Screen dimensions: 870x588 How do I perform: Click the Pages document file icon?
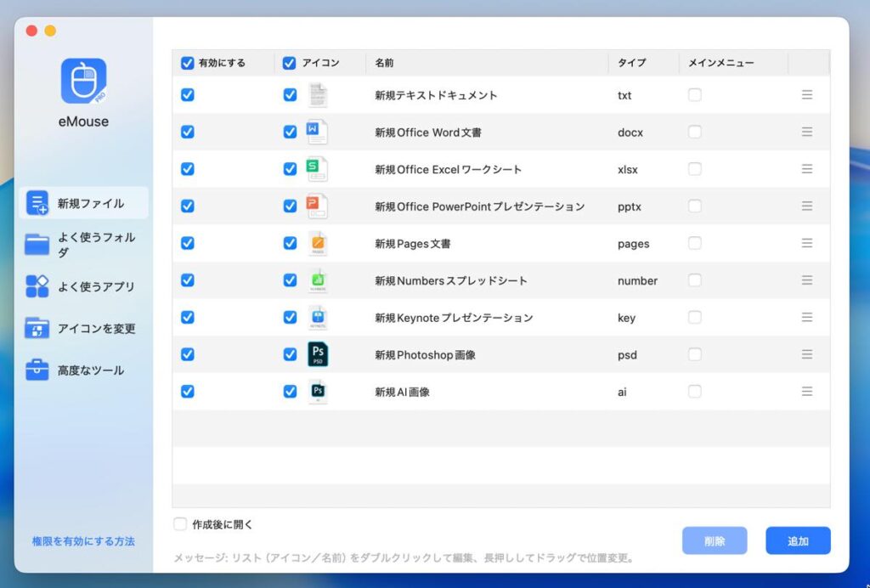point(317,243)
